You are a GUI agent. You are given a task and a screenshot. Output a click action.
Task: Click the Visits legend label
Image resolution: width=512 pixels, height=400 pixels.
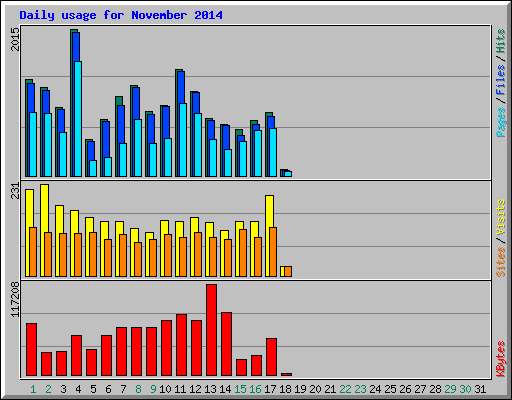click(x=501, y=217)
